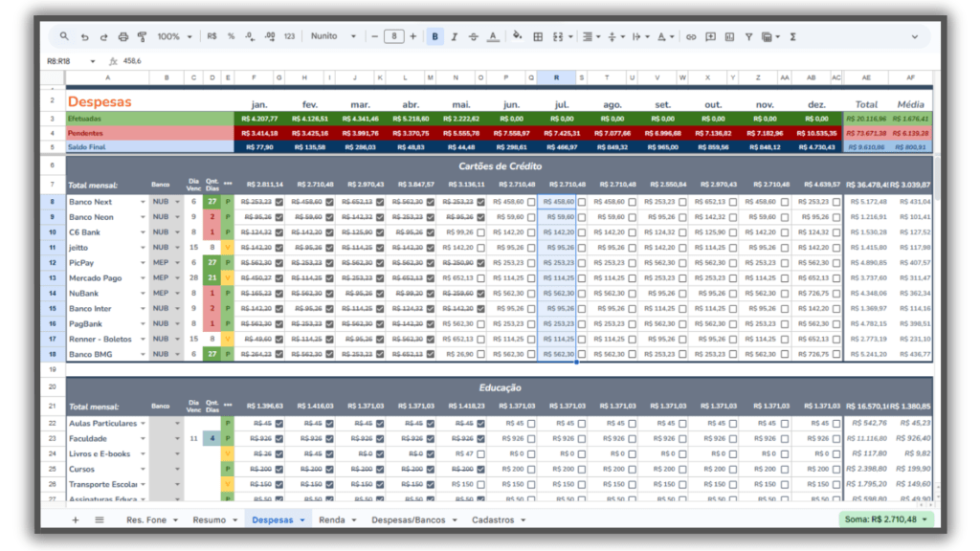Apply italic formatting
This screenshot has height=551, width=980.
pos(455,36)
